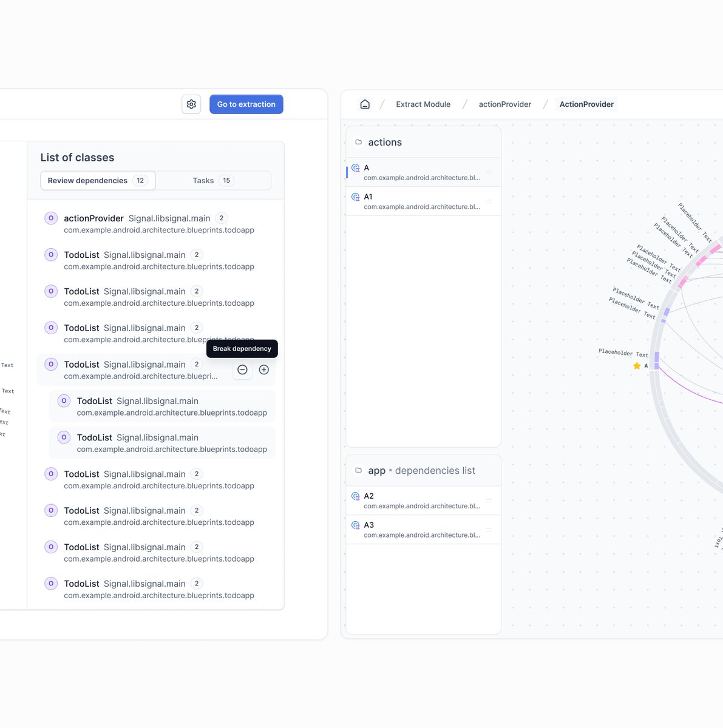Screen dimensions: 723x728
Task: Click the yellow star marker near A on the graph
Action: (637, 365)
